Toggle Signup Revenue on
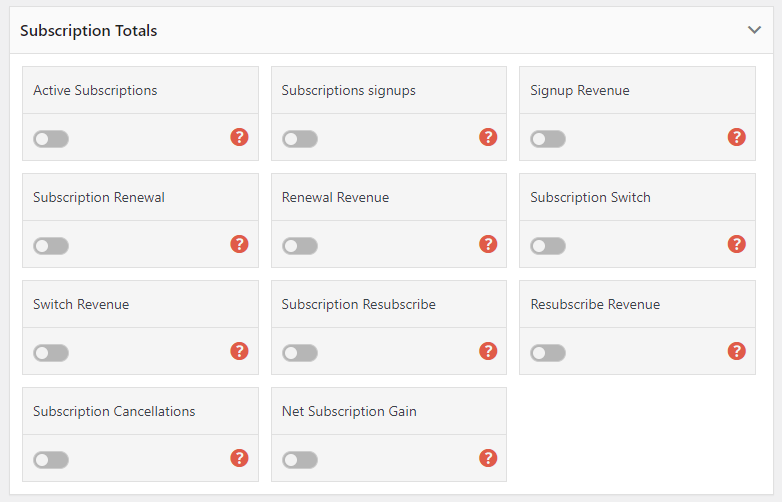782x502 pixels. point(548,139)
